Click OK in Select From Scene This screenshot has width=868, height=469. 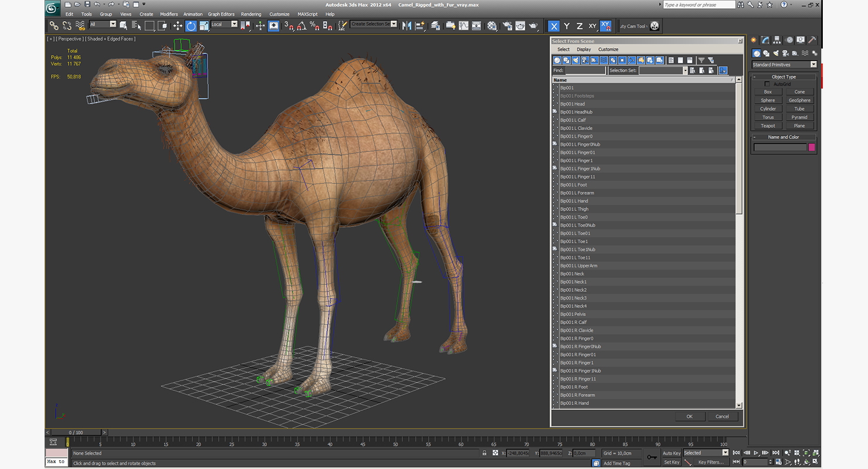689,416
